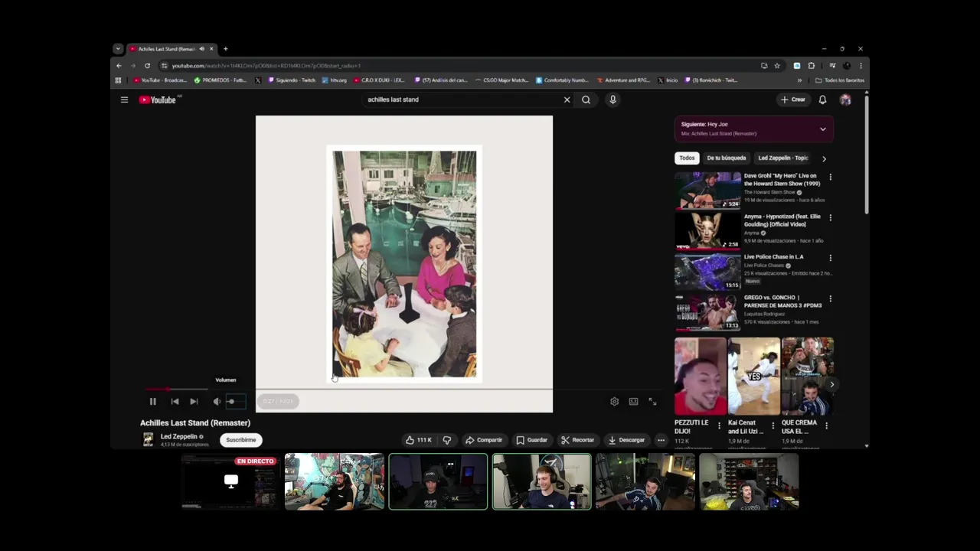Image resolution: width=980 pixels, height=551 pixels.
Task: Open the YouTube hamburger guide menu
Action: coord(124,99)
